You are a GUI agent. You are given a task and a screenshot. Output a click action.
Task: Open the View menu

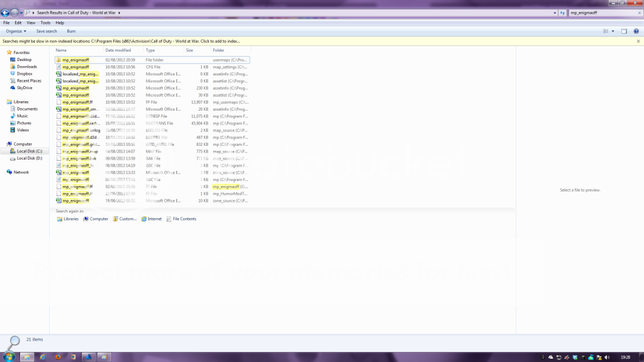click(31, 23)
